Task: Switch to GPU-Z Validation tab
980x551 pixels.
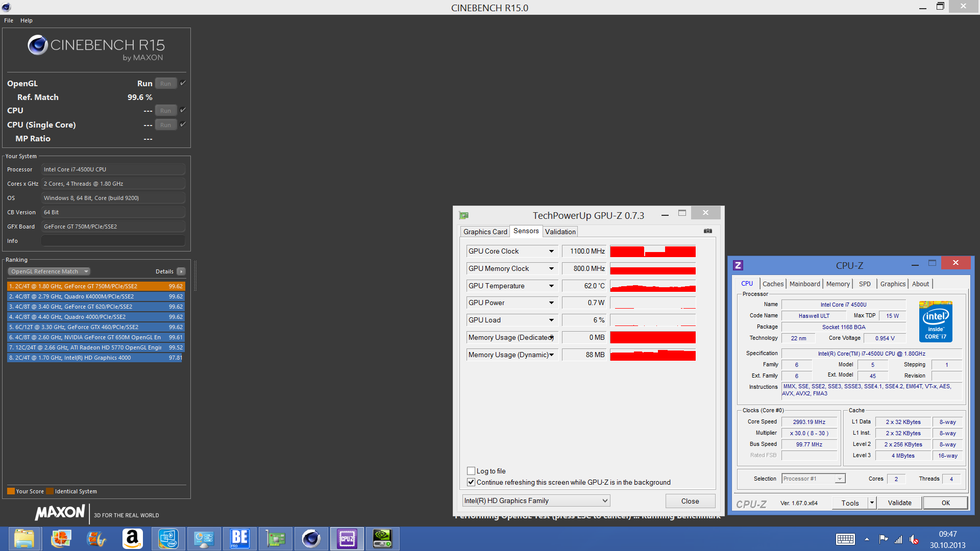Action: [x=560, y=232]
